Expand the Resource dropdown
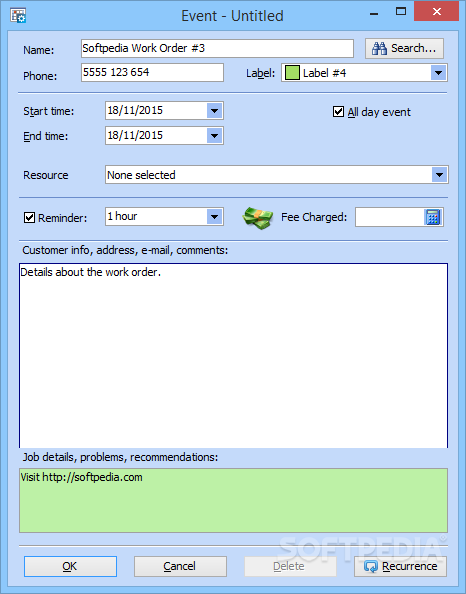The image size is (466, 594). [439, 175]
